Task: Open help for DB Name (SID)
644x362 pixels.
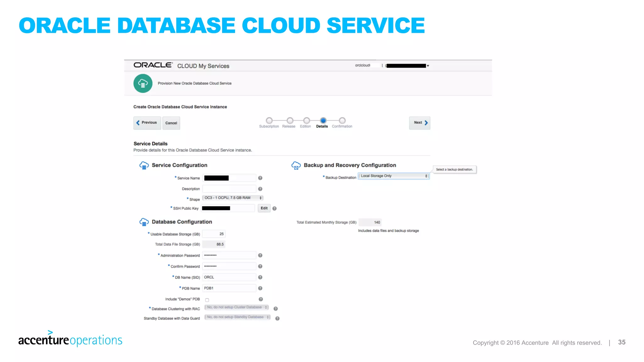Action: (x=260, y=277)
